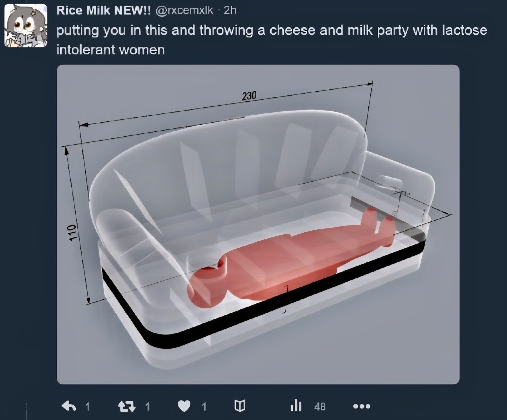This screenshot has height=420, width=507.
Task: Open the view analytics bar chart icon
Action: pyautogui.click(x=296, y=406)
